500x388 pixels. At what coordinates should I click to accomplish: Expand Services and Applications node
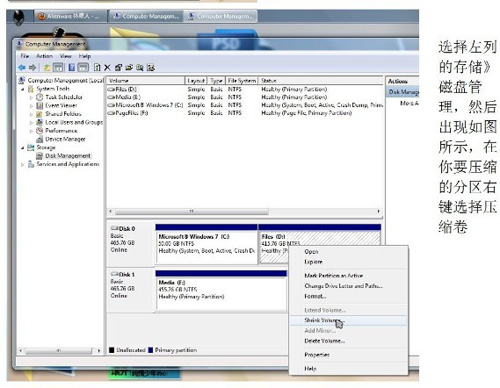pyautogui.click(x=23, y=164)
